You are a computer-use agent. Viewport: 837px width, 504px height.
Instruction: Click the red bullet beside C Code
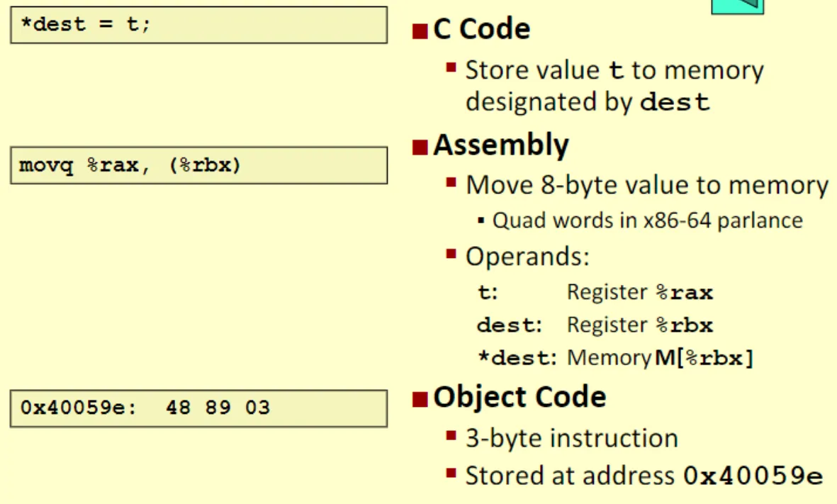click(420, 30)
